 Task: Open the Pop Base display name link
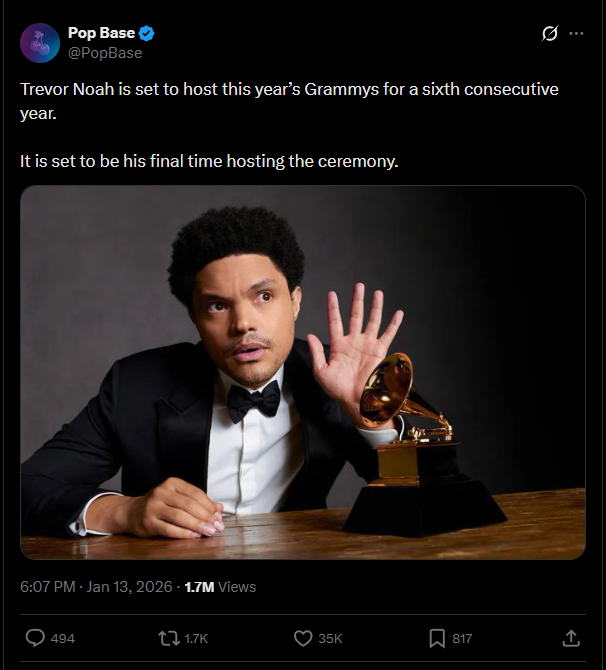pyautogui.click(x=101, y=33)
